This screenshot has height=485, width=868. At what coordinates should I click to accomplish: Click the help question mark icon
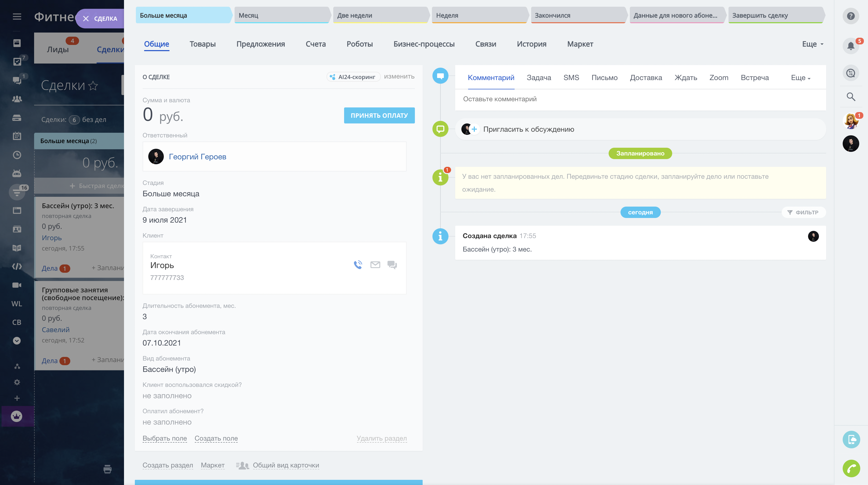(850, 16)
